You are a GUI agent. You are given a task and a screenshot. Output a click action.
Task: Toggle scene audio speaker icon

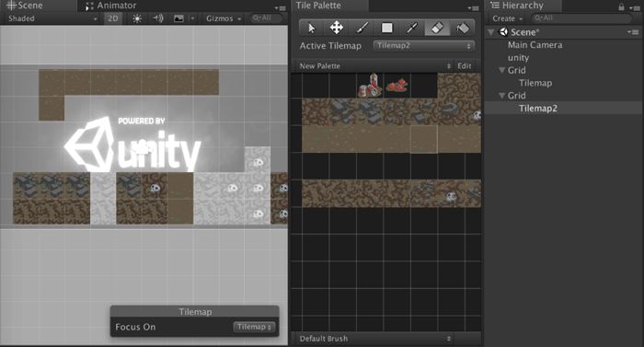[x=158, y=18]
